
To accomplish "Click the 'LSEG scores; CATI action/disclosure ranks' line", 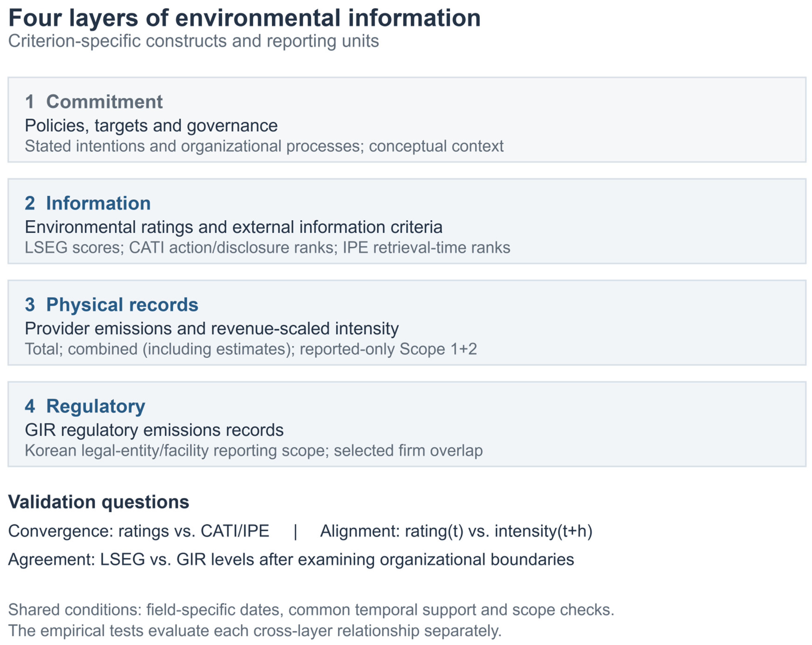I will [x=267, y=248].
